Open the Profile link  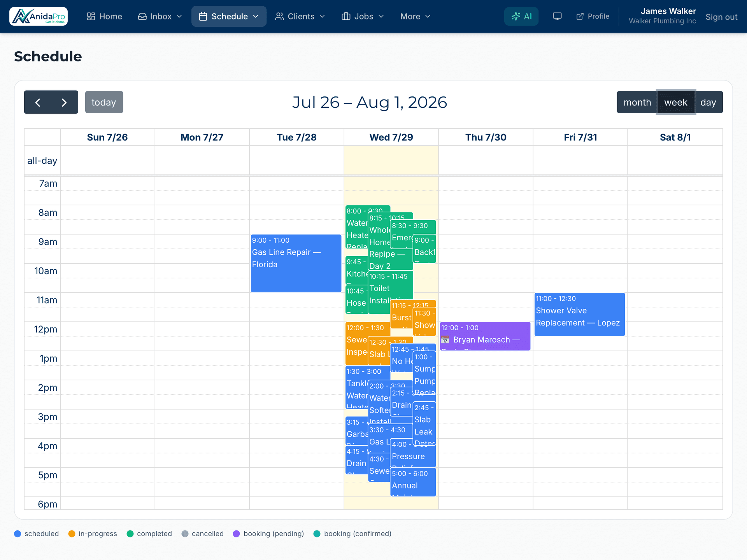point(593,16)
